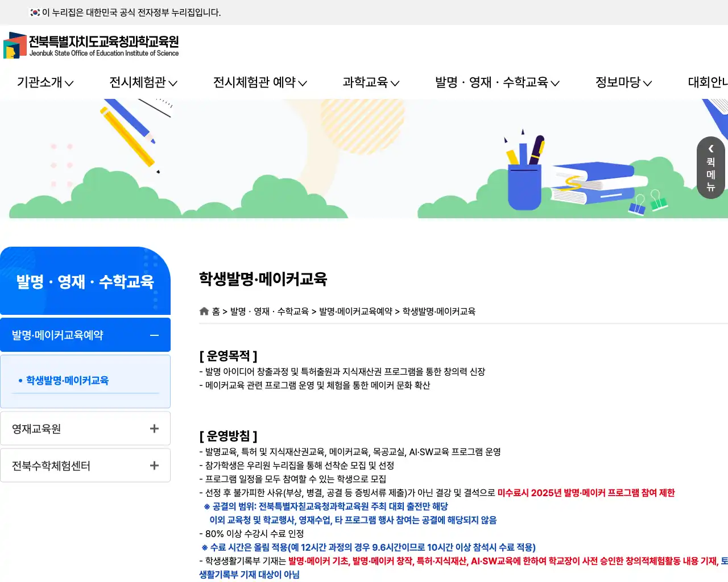Image resolution: width=728 pixels, height=582 pixels.
Task: Open the 퀵메뉴 quick menu tab
Action: click(710, 171)
